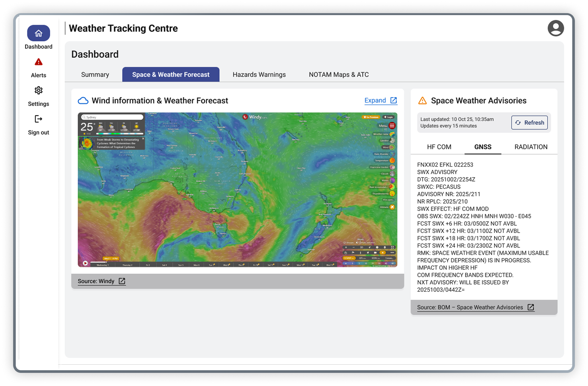The image size is (588, 386).
Task: Switch to the HF COM advisory tab
Action: [439, 147]
